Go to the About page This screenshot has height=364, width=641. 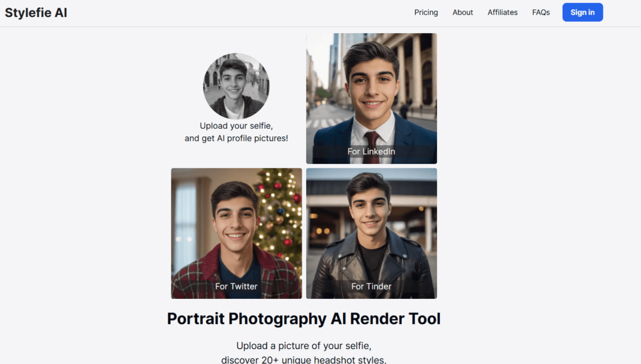[463, 13]
